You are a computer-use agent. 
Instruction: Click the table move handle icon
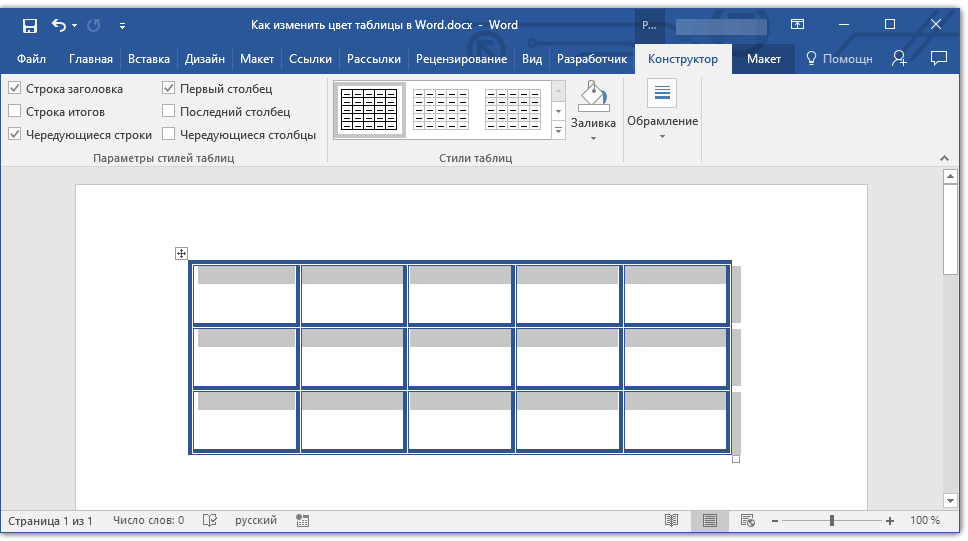point(181,254)
